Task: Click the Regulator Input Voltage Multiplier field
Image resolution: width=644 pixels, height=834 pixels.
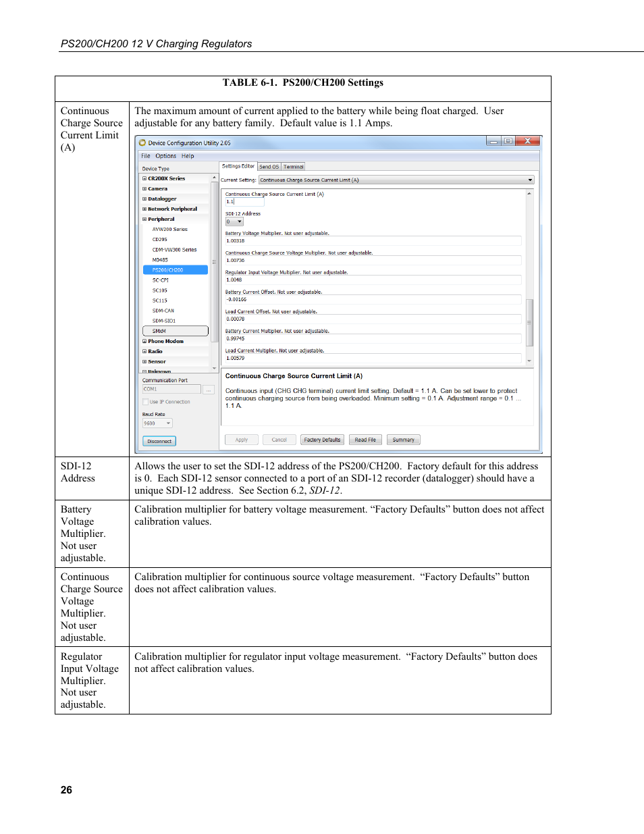Action: tap(373, 280)
